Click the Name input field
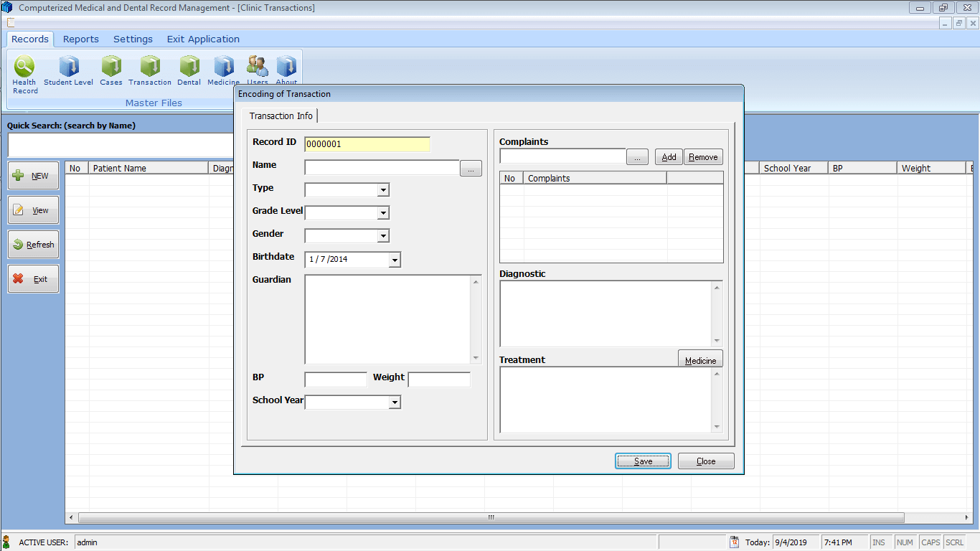Screen dimensions: 980x551 tap(382, 167)
